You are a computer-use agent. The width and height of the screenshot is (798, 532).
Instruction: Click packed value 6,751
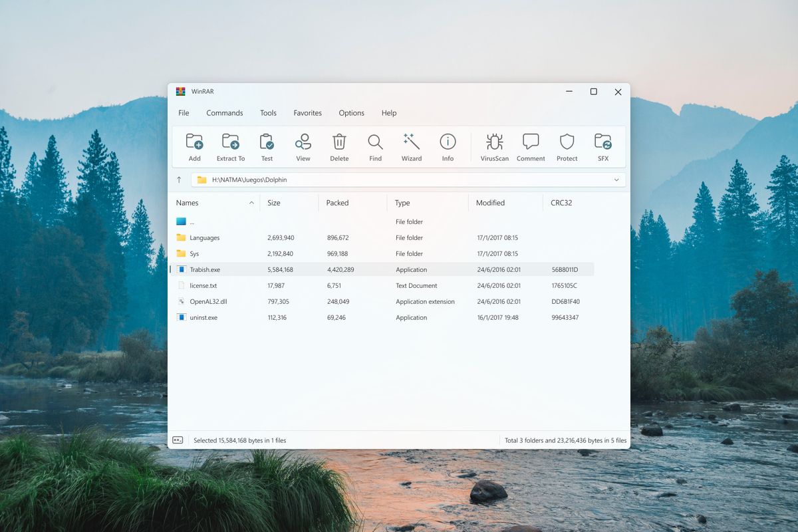tap(334, 285)
